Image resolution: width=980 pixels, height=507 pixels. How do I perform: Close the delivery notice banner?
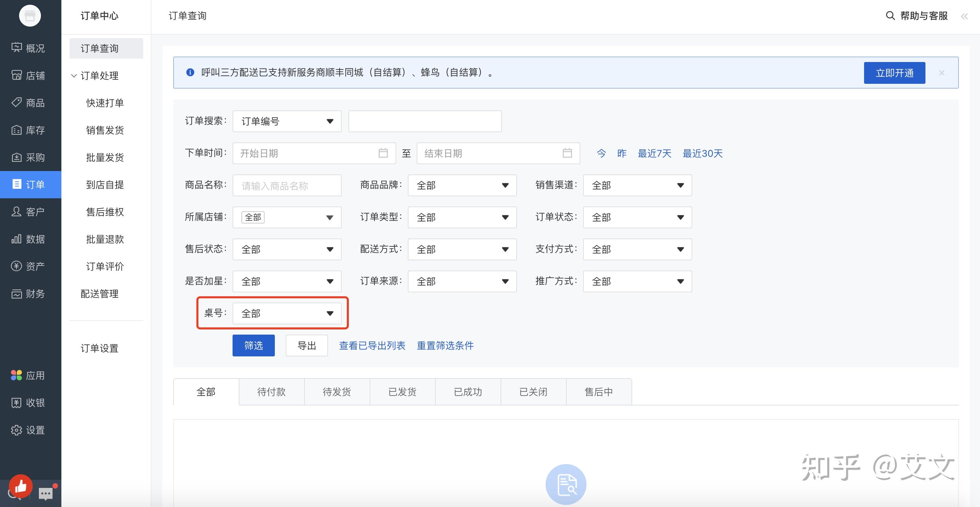click(x=941, y=73)
